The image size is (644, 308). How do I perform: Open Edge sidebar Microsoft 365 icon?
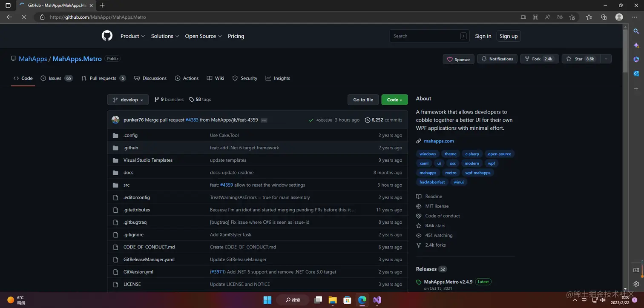point(636,59)
